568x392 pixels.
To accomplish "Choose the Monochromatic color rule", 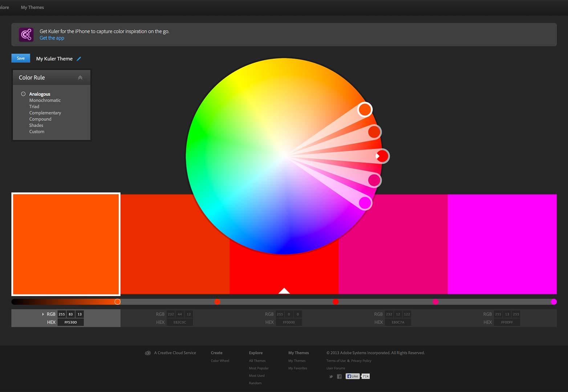I will (45, 100).
